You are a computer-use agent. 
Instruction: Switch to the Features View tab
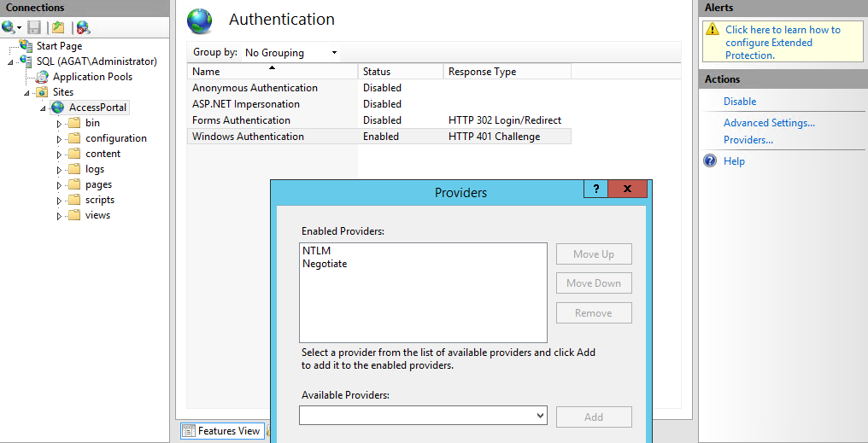[221, 431]
